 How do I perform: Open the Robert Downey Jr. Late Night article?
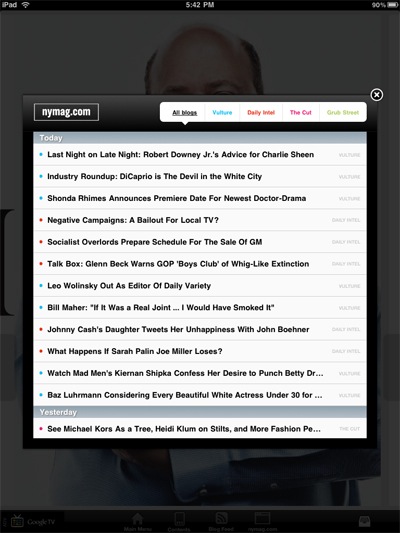(200, 155)
